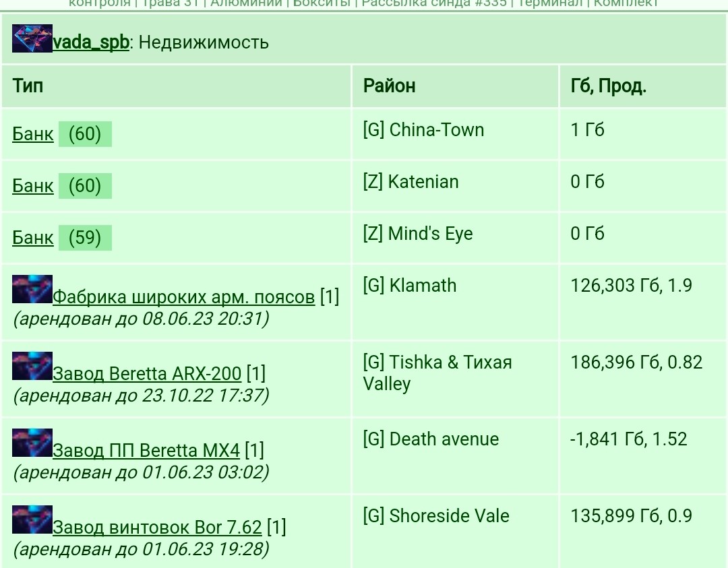Click the 0 Гб value in Katenian row

coord(587,182)
